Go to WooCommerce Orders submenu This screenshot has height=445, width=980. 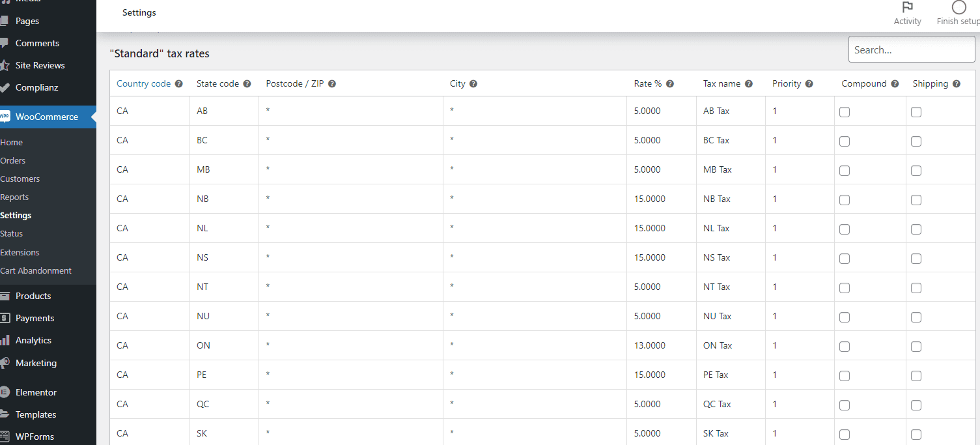pos(13,160)
